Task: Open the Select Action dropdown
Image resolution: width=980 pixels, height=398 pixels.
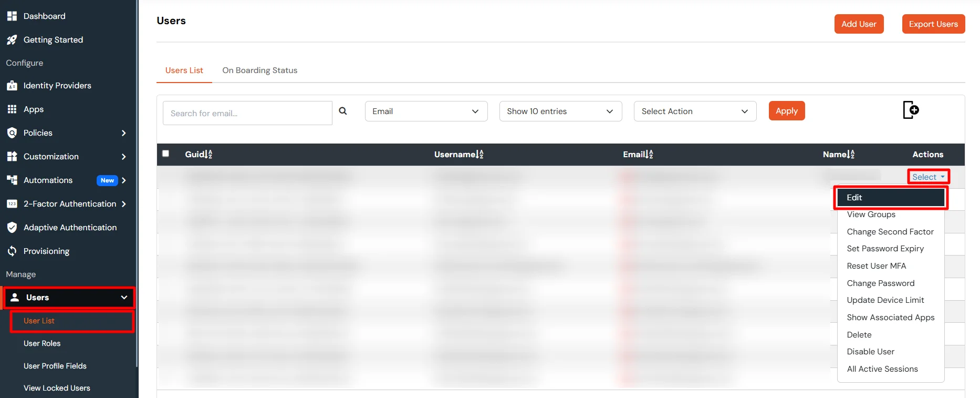Action: pos(695,111)
